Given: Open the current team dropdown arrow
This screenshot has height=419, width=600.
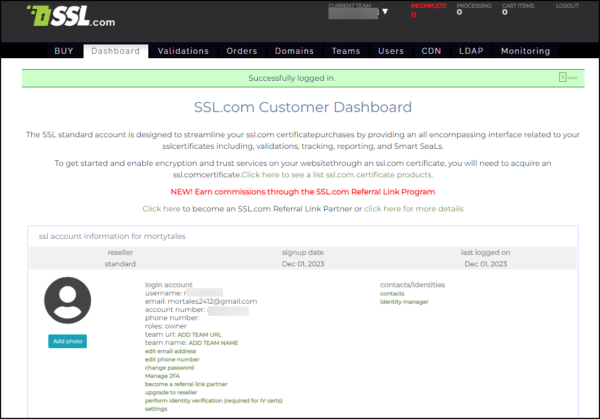Looking at the screenshot, I should coord(385,12).
